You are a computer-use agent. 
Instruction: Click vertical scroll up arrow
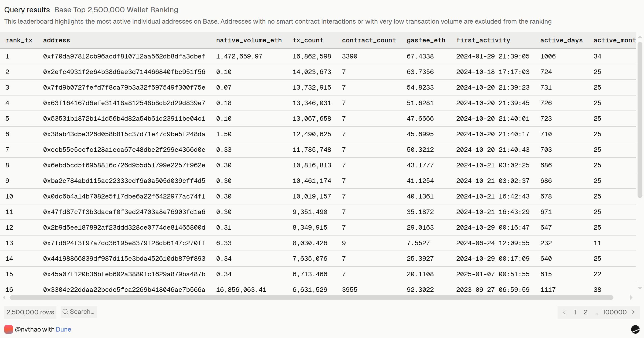640,37
